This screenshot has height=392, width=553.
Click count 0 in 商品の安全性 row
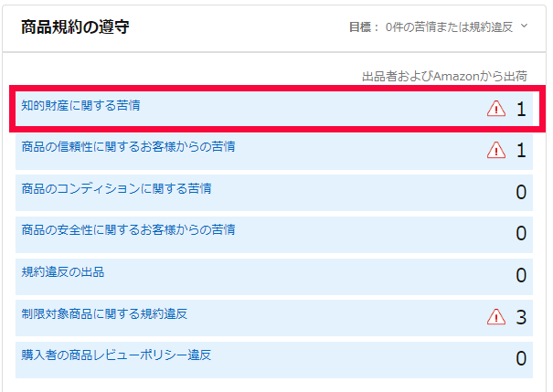tap(521, 234)
